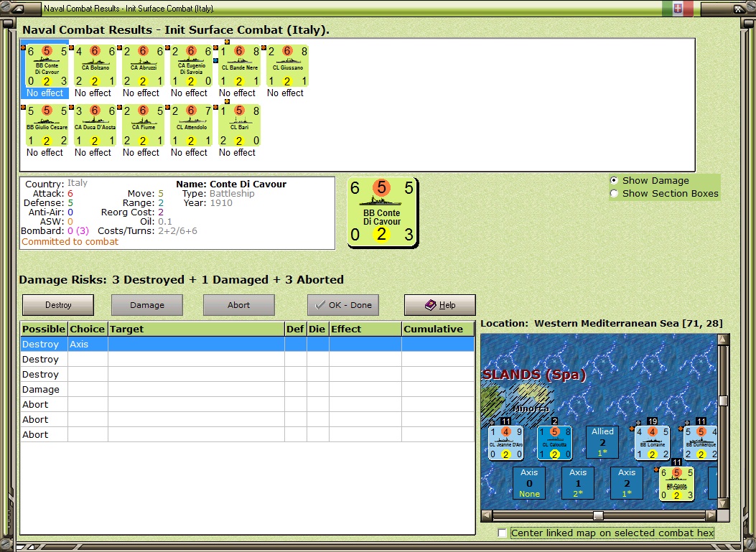Click map vertical scrollbar down arrow

pos(723,504)
